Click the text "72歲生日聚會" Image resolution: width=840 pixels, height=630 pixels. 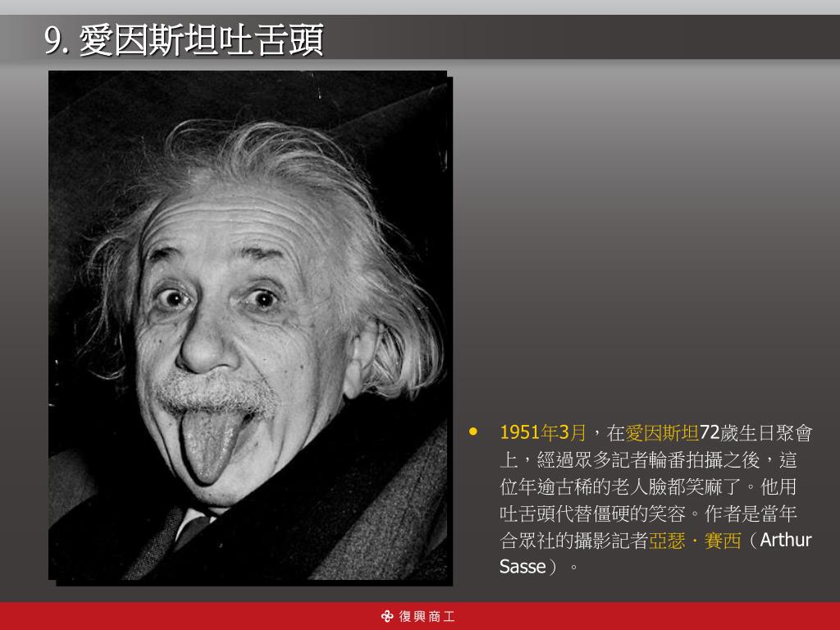pyautogui.click(x=756, y=432)
